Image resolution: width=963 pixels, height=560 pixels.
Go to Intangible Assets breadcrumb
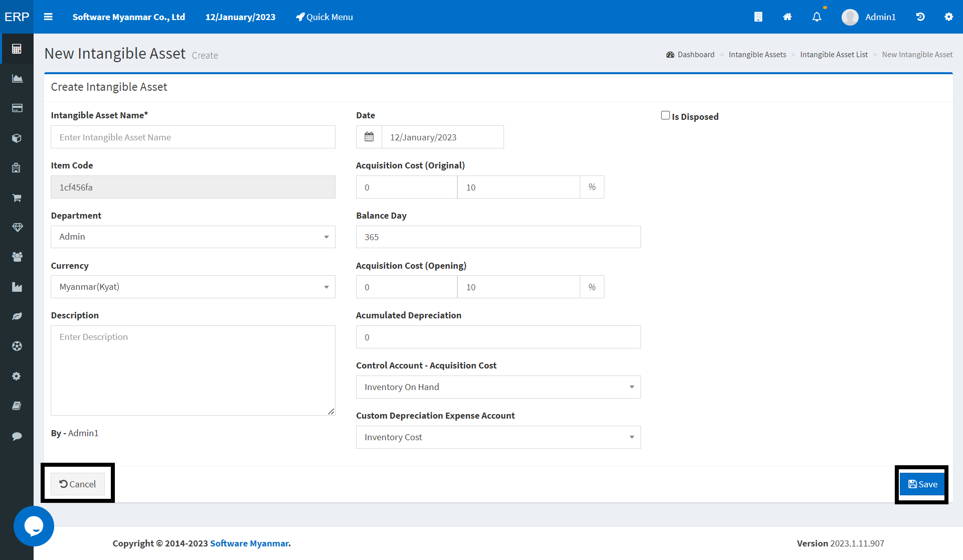click(757, 54)
